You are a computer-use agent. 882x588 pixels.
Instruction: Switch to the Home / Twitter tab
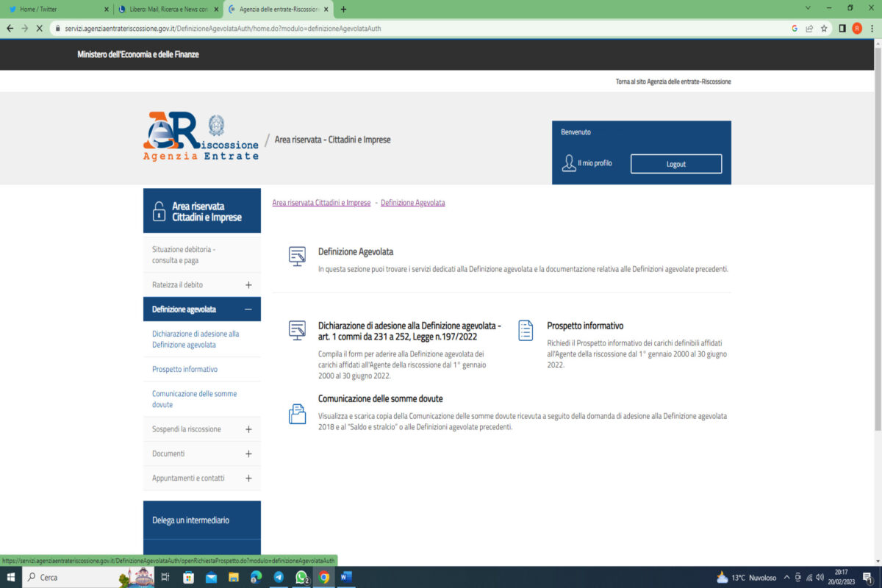pos(51,10)
